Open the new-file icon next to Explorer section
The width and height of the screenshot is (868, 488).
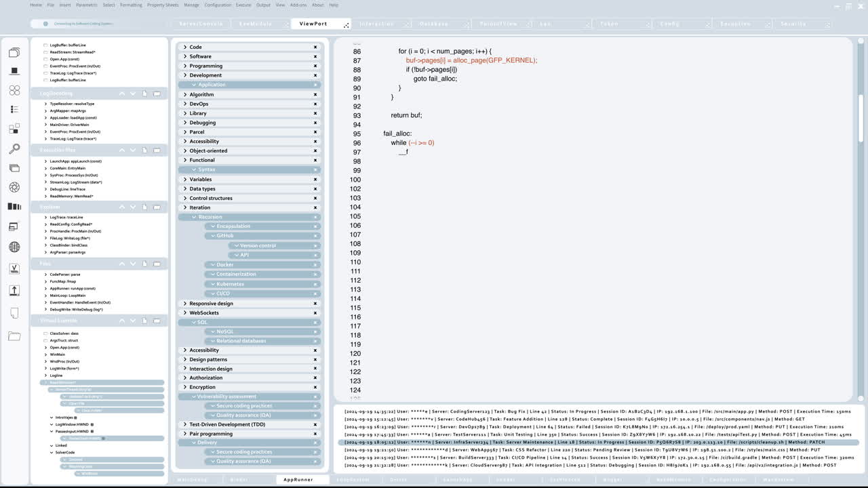144,207
